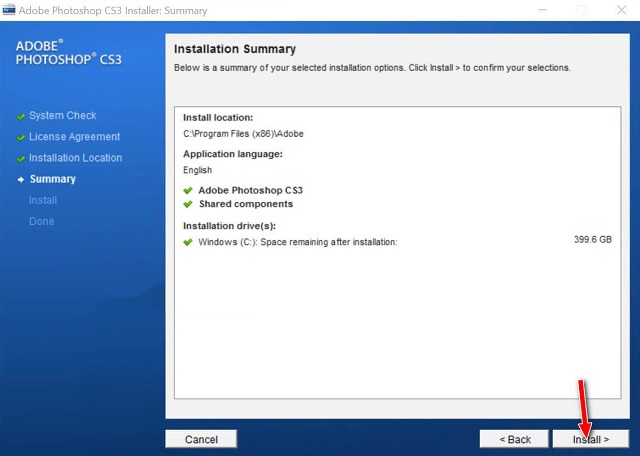Click the Install > button
Viewport: 640px width, 456px height.
[x=591, y=439]
